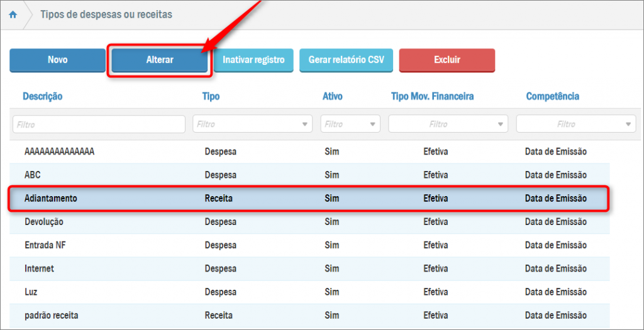644x330 pixels.
Task: Generate report with Gerar relatório CSV
Action: click(x=346, y=60)
